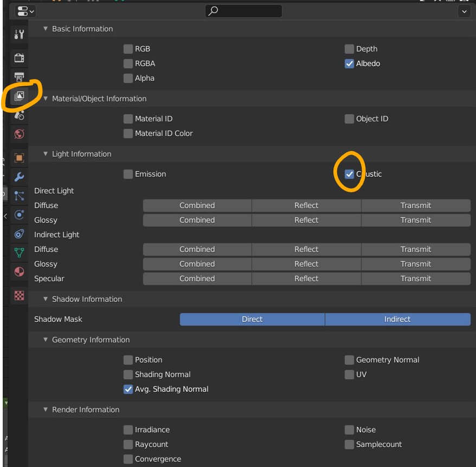Open the Object Data properties tab

(19, 252)
